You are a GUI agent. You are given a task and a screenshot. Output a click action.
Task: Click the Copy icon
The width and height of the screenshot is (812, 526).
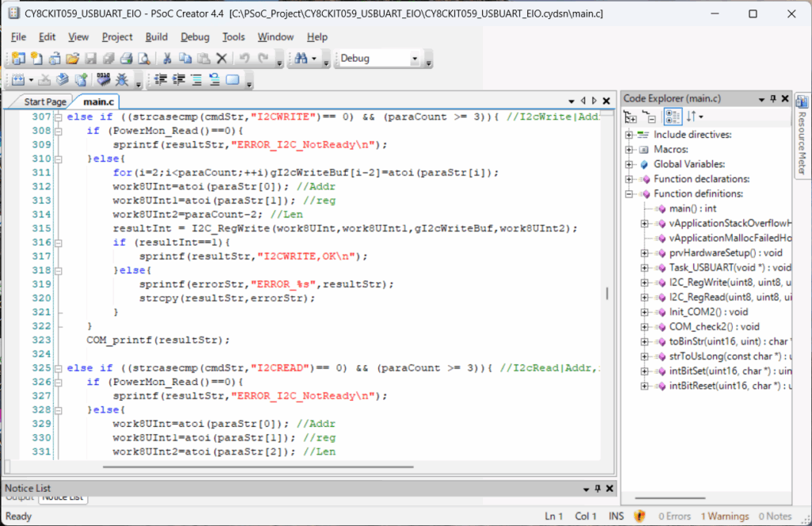tap(185, 59)
